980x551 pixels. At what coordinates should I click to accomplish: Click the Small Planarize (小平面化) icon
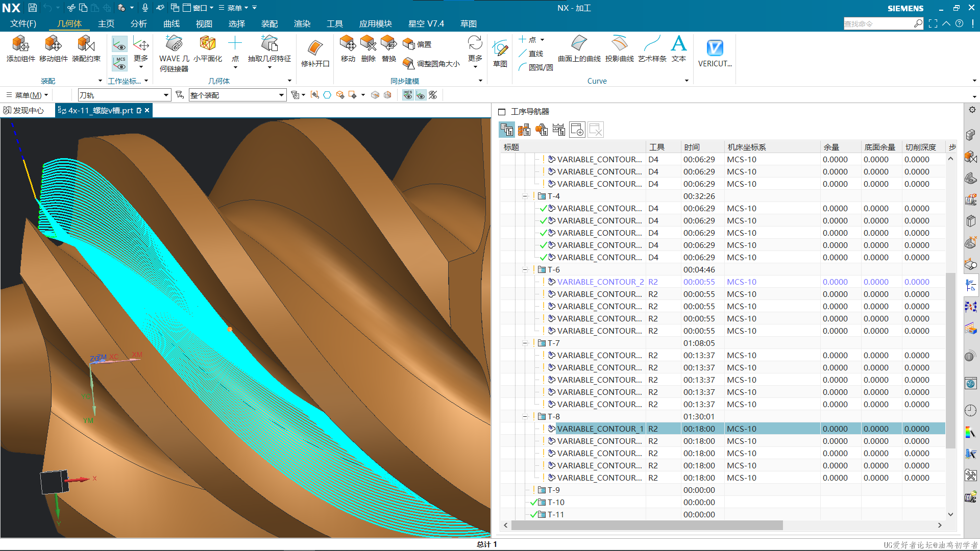(208, 43)
